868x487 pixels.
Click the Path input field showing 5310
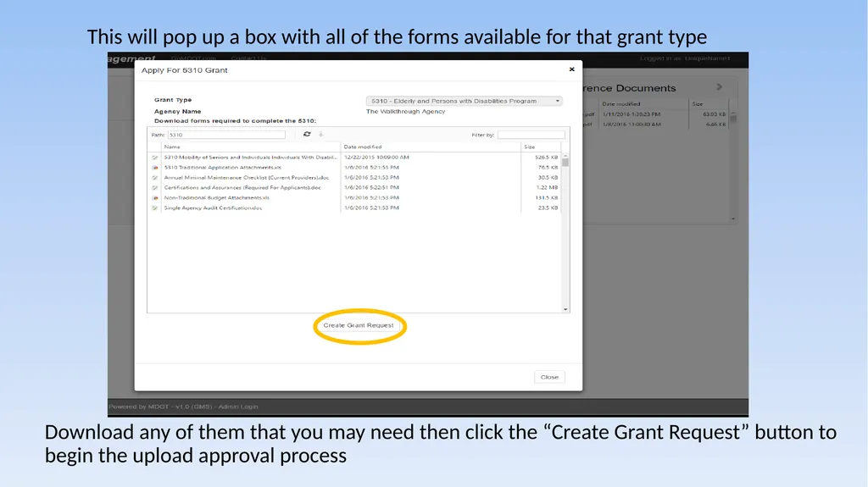pos(226,135)
